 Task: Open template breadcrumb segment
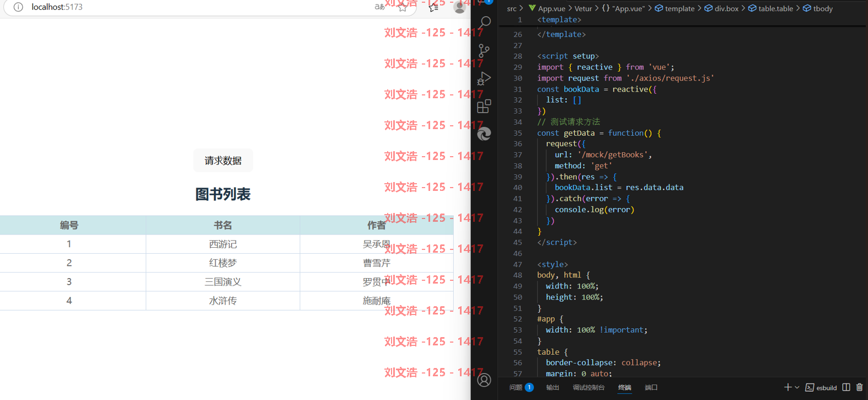(674, 8)
